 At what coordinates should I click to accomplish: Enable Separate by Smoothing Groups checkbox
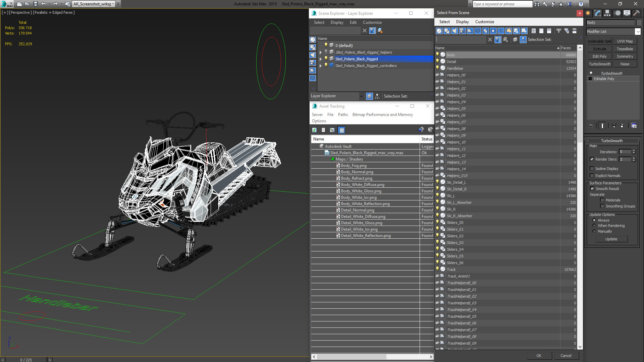(602, 206)
